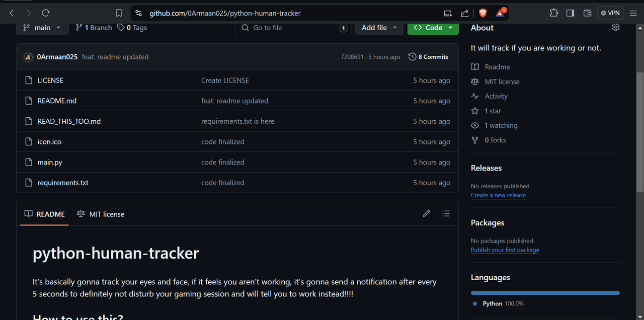
Task: Expand the Add file dropdown
Action: click(x=379, y=28)
